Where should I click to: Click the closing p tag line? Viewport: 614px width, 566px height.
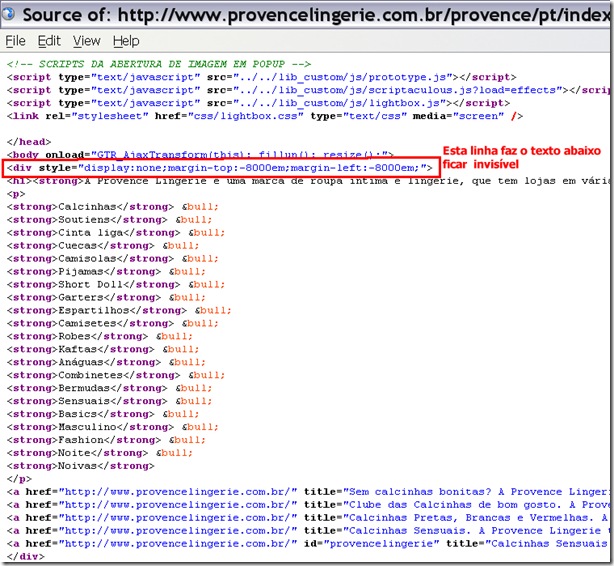point(19,479)
